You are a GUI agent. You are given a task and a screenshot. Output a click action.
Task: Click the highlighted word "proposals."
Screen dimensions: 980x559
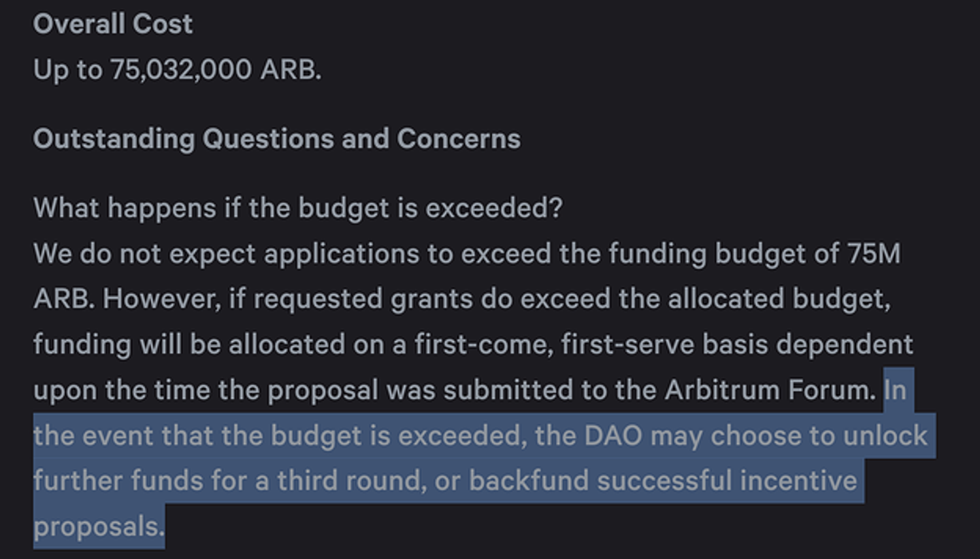coord(99,526)
